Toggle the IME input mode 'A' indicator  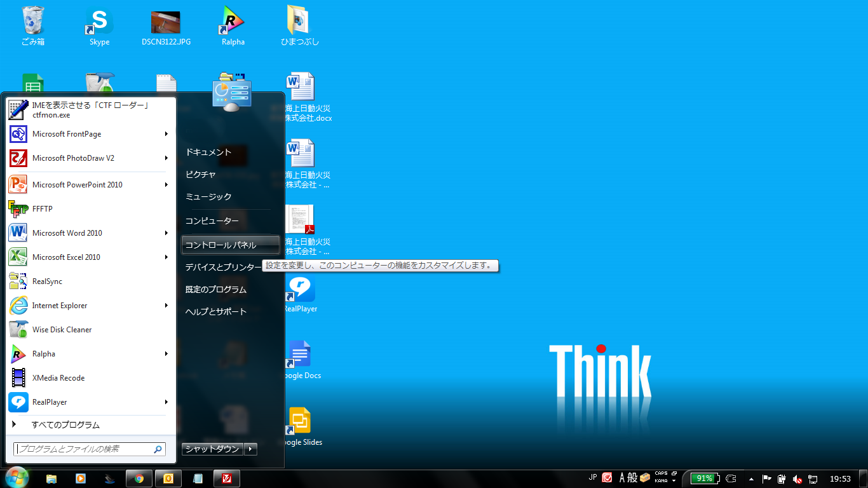tap(622, 478)
